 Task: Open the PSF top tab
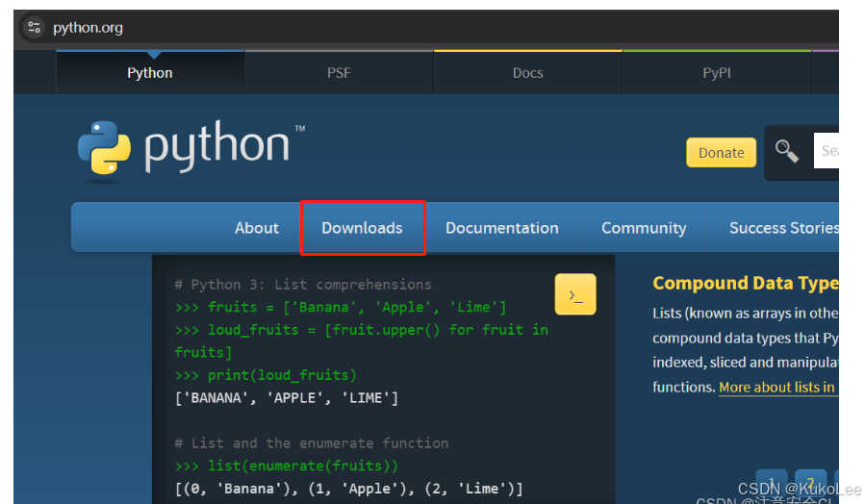339,72
